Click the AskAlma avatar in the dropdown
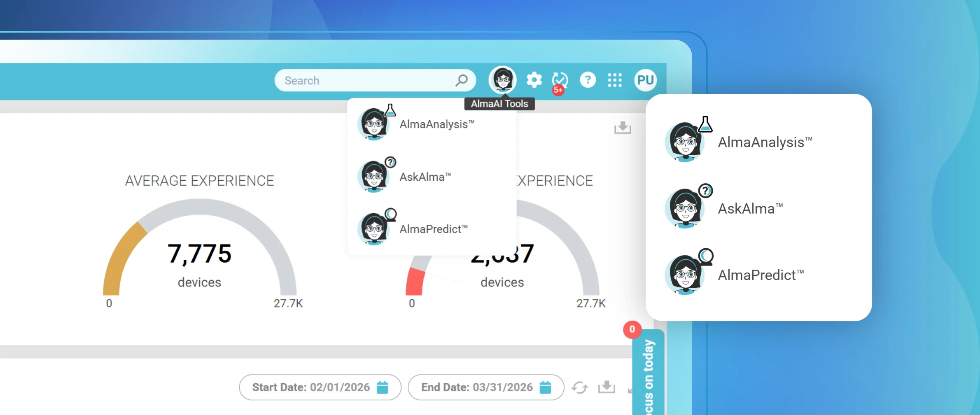 (374, 176)
